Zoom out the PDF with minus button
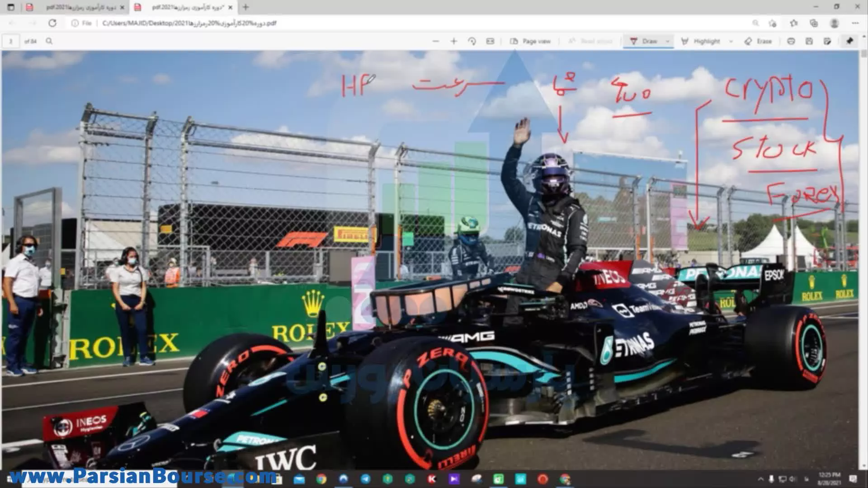 pyautogui.click(x=435, y=41)
